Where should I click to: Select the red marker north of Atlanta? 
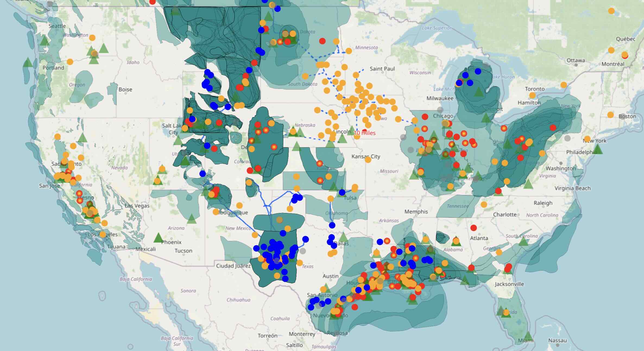coord(473,228)
